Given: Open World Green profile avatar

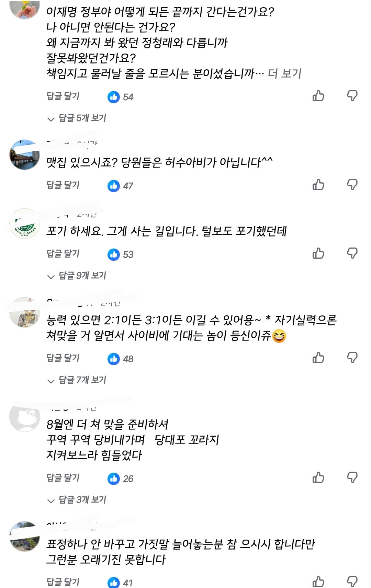Looking at the screenshot, I should click(24, 224).
